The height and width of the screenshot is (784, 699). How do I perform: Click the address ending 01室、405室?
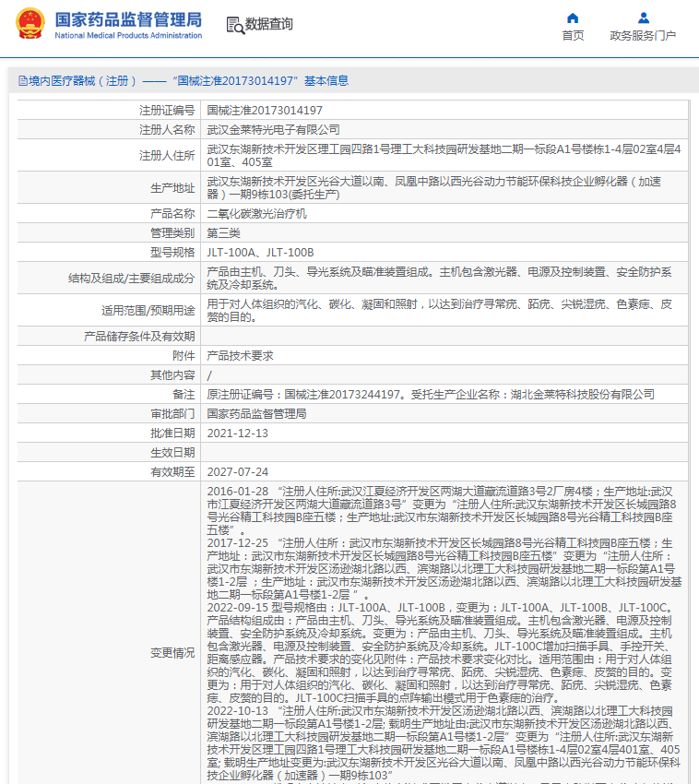click(444, 156)
